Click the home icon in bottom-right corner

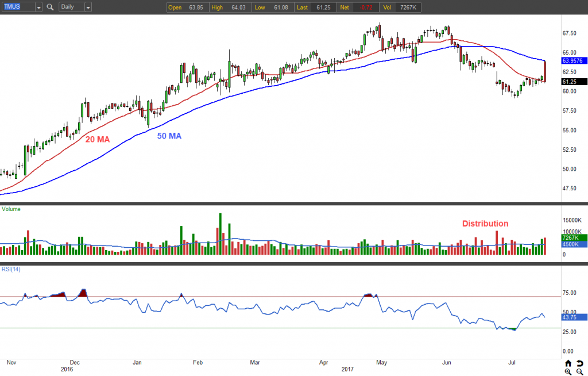click(x=567, y=363)
